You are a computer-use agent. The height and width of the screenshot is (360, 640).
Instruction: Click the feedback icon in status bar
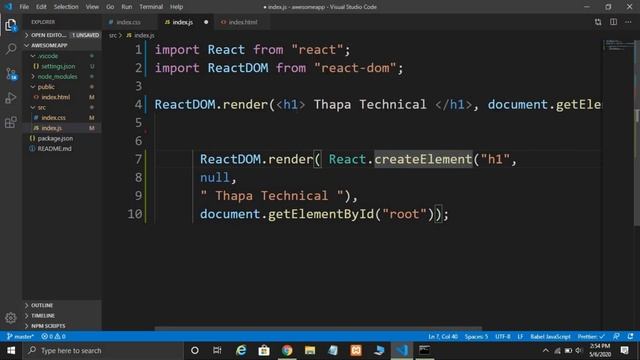tap(616, 336)
